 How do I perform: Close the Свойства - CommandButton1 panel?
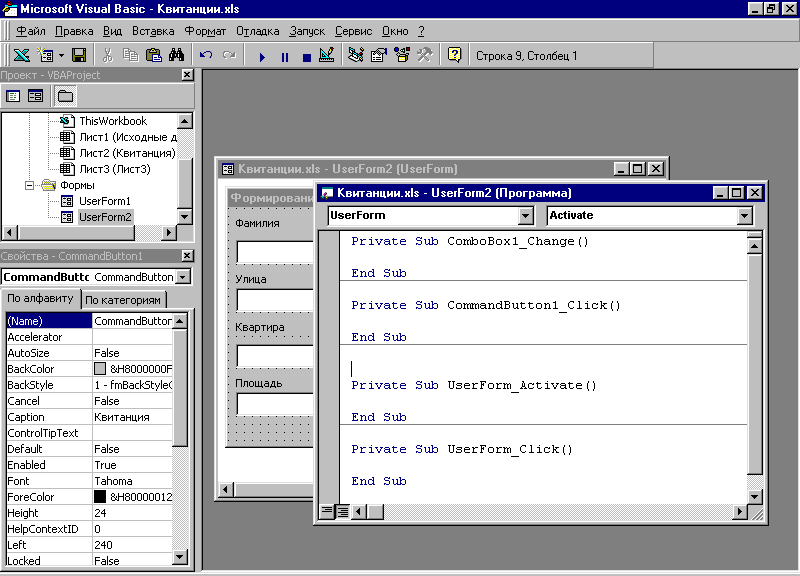[x=188, y=256]
